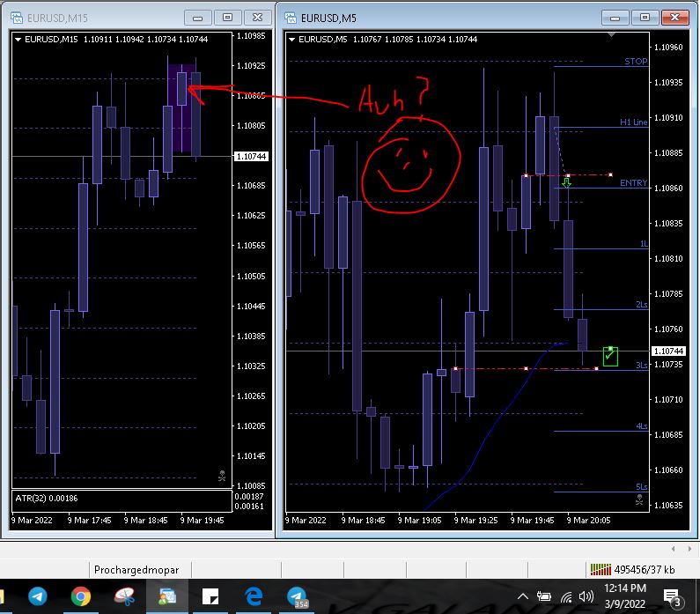Open the EURUSD,M15 window system menu icon
Viewport: 700px width, 614px height.
(x=17, y=18)
